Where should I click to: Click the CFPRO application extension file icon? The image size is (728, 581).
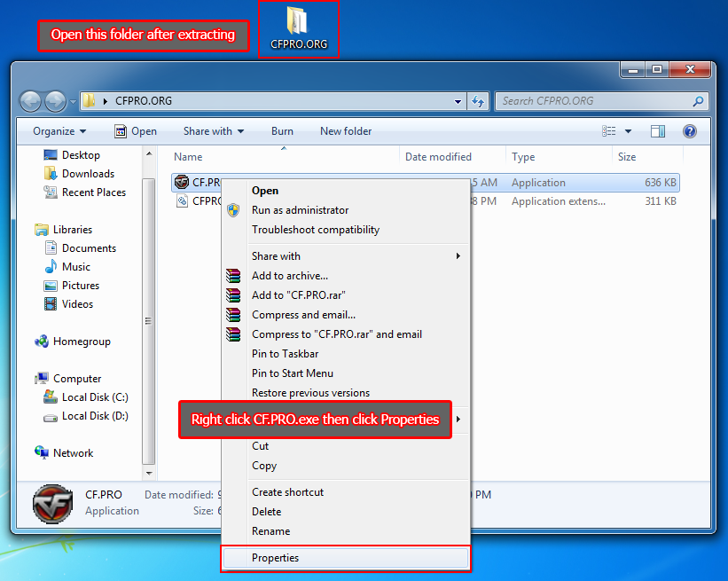(x=182, y=201)
